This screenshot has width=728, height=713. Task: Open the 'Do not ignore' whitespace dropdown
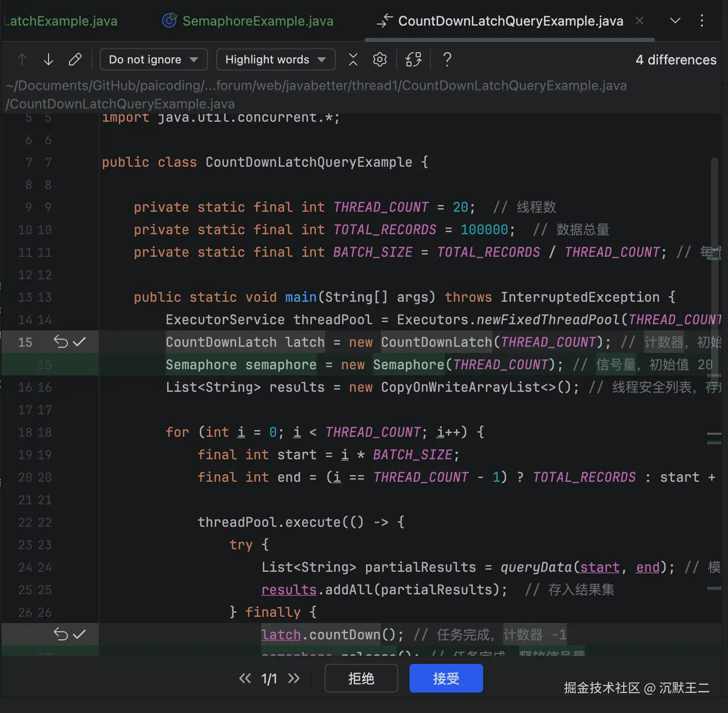[153, 59]
